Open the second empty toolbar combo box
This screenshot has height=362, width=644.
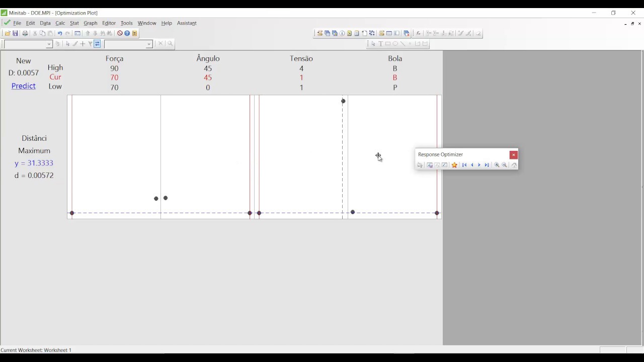[x=128, y=44]
